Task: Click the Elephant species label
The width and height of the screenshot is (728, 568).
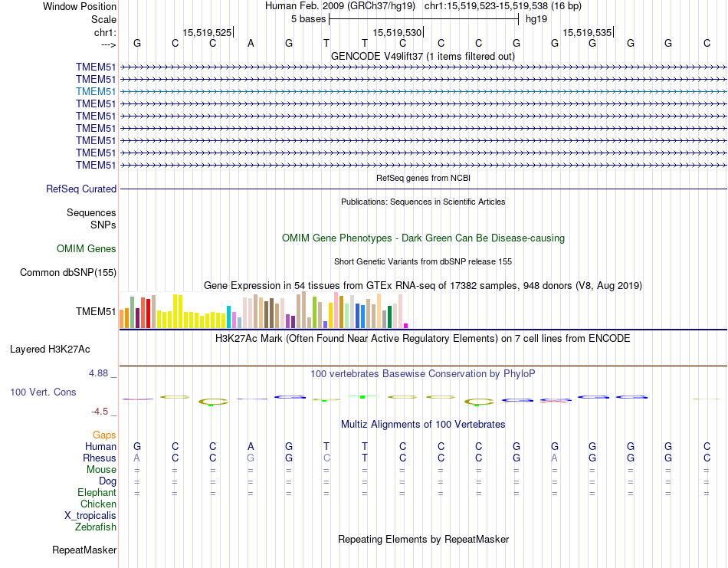Action: coord(97,492)
